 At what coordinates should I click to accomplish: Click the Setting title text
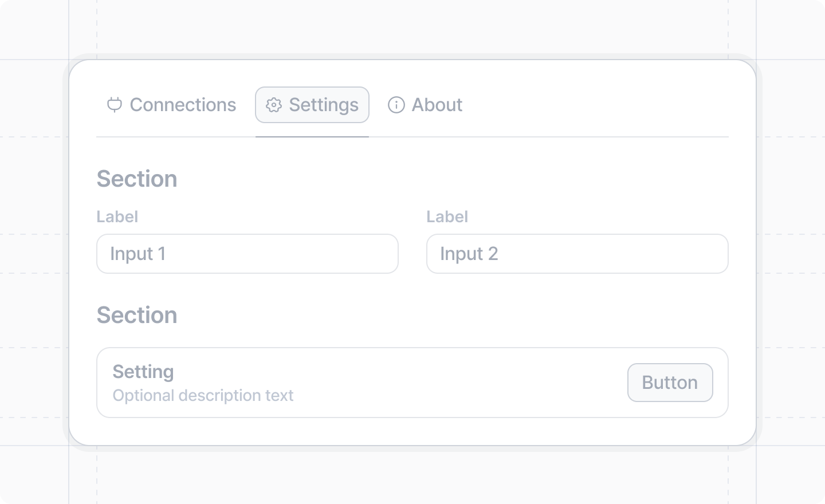pos(143,372)
